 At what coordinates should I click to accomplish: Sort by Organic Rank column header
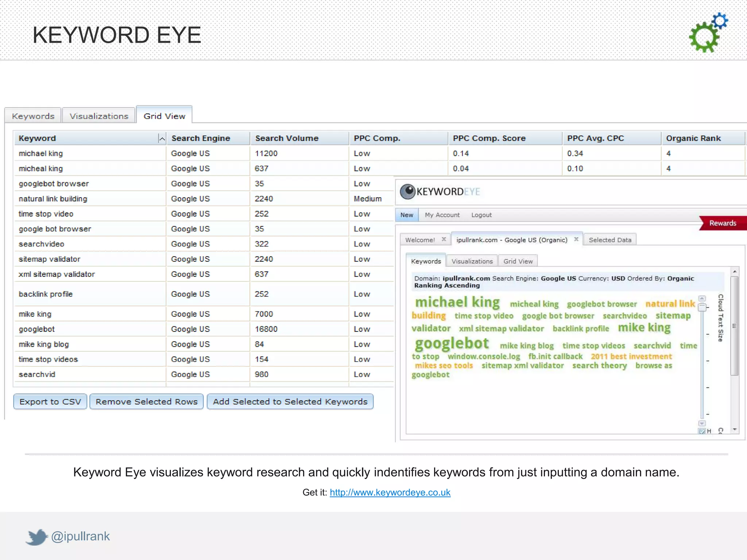click(x=703, y=138)
